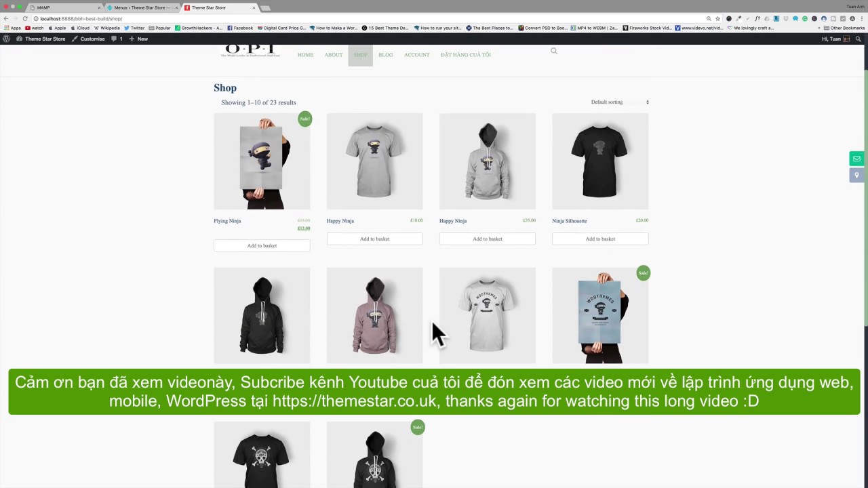Reload the page with the refresh icon
The width and height of the screenshot is (868, 488).
pos(25,18)
